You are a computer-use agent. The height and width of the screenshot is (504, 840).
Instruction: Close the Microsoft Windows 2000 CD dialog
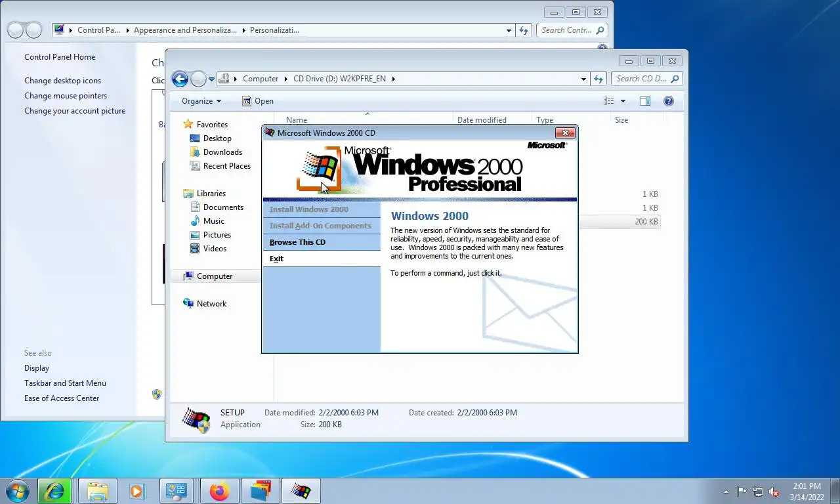565,133
